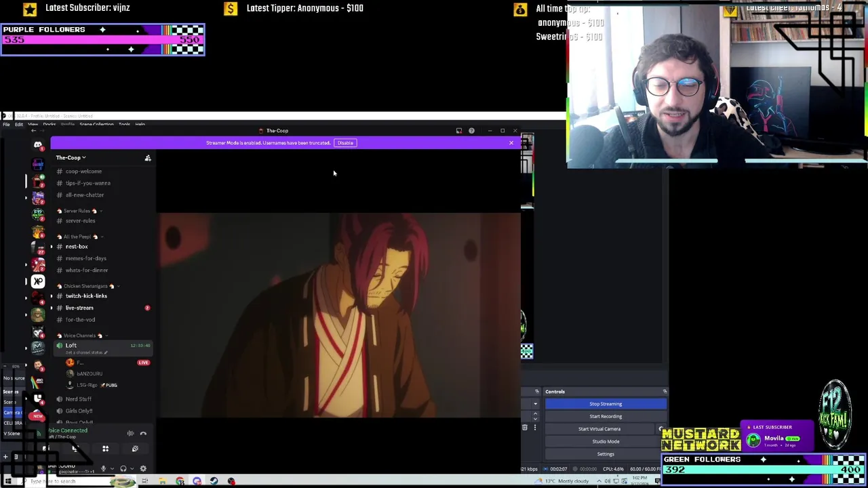The image size is (868, 488).
Task: Click Set a channel status link
Action: tap(86, 352)
